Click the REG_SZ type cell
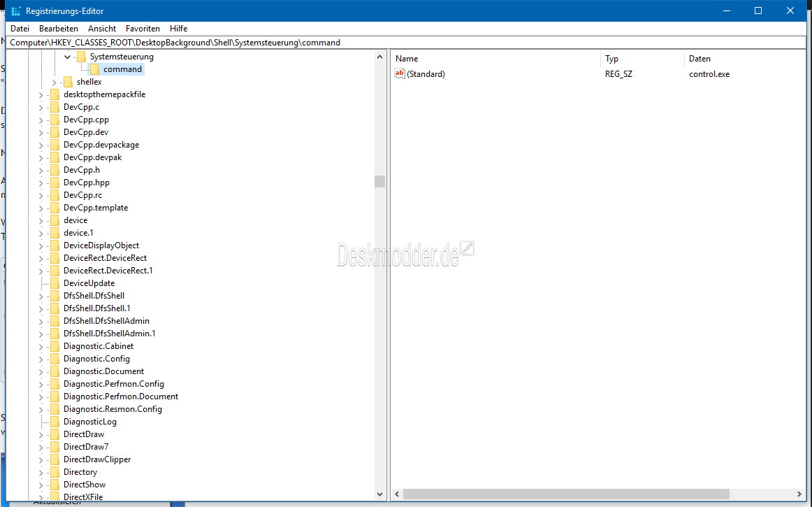Screen dimensions: 812x507 pyautogui.click(x=618, y=74)
